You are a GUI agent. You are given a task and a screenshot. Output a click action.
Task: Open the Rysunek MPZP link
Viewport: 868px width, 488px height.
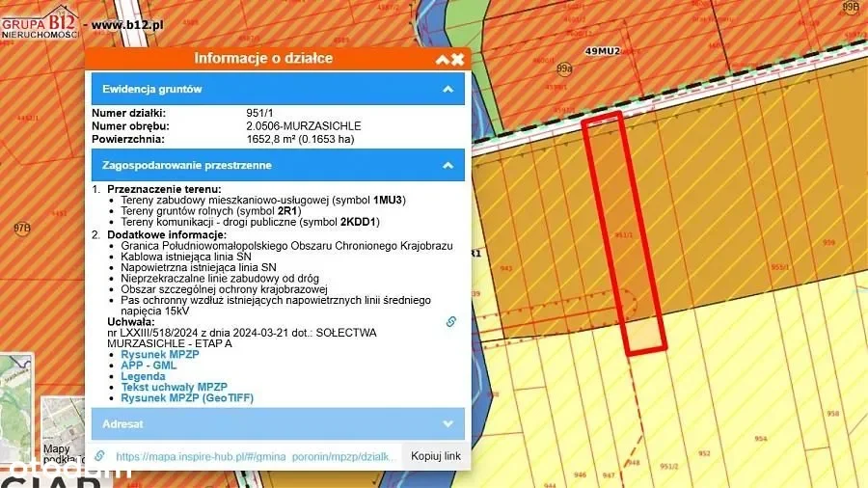pyautogui.click(x=160, y=355)
